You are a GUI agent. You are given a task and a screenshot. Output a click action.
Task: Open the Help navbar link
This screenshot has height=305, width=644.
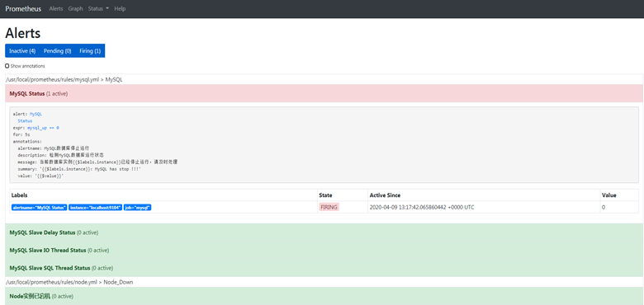click(120, 8)
